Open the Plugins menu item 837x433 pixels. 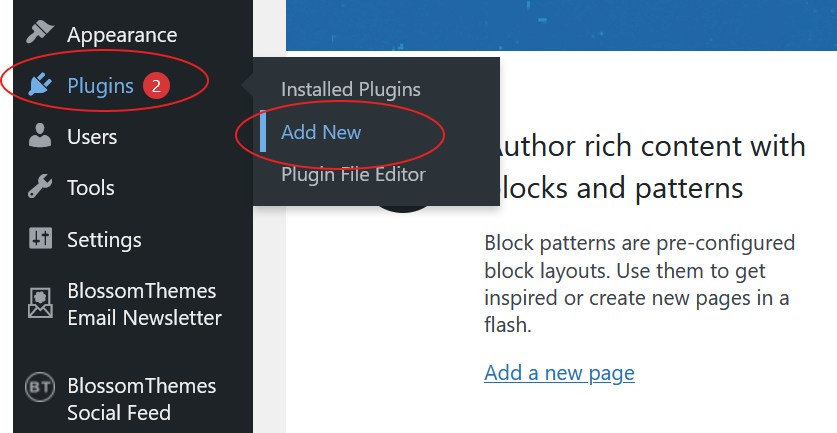point(100,85)
